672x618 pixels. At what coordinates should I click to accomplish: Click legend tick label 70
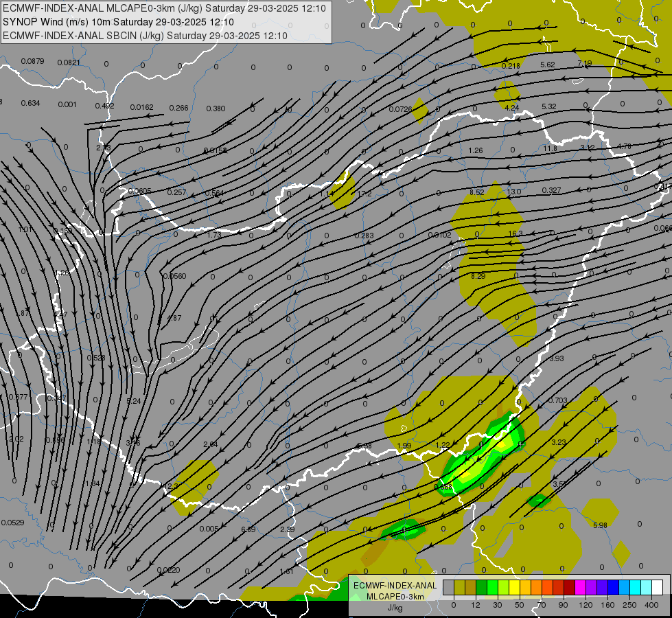point(542,605)
